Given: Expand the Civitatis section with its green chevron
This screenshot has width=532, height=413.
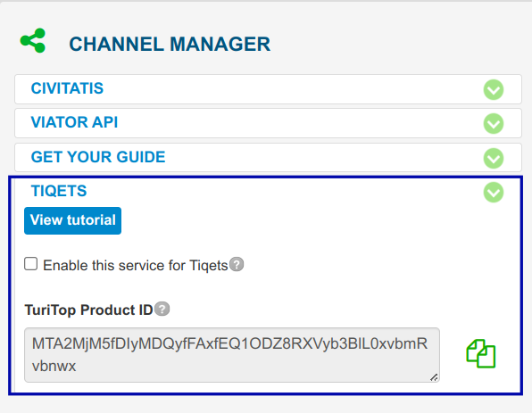Looking at the screenshot, I should (494, 89).
